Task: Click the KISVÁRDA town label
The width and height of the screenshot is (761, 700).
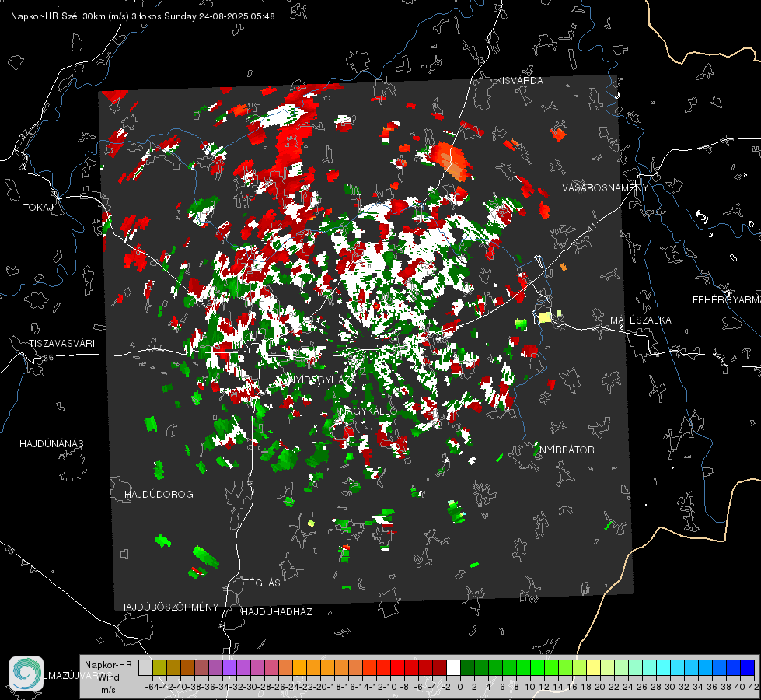Action: coord(519,81)
